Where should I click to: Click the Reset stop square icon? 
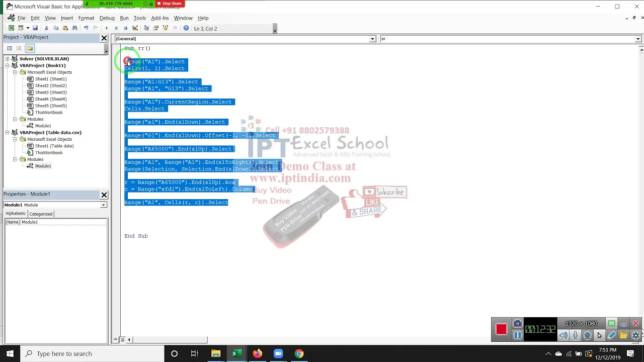click(x=125, y=28)
